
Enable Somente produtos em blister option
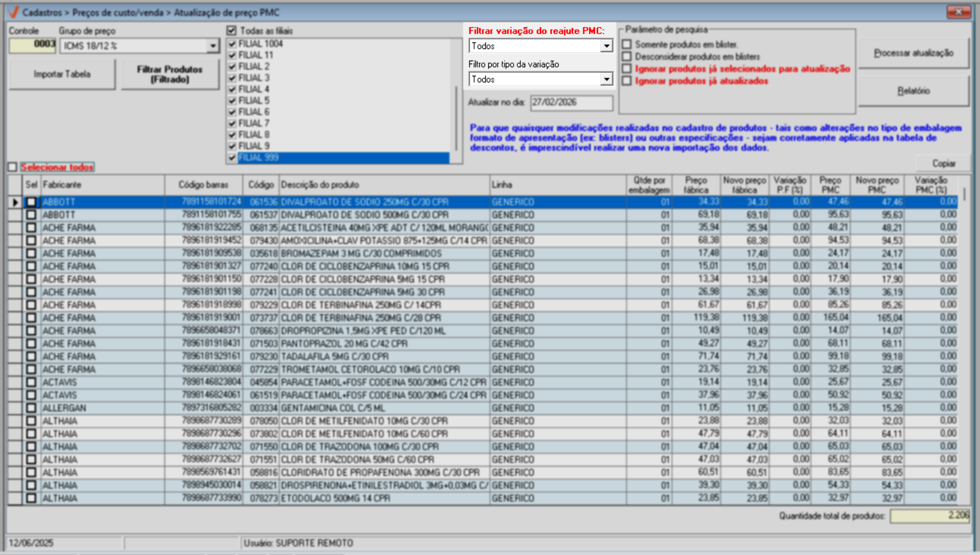(x=627, y=44)
